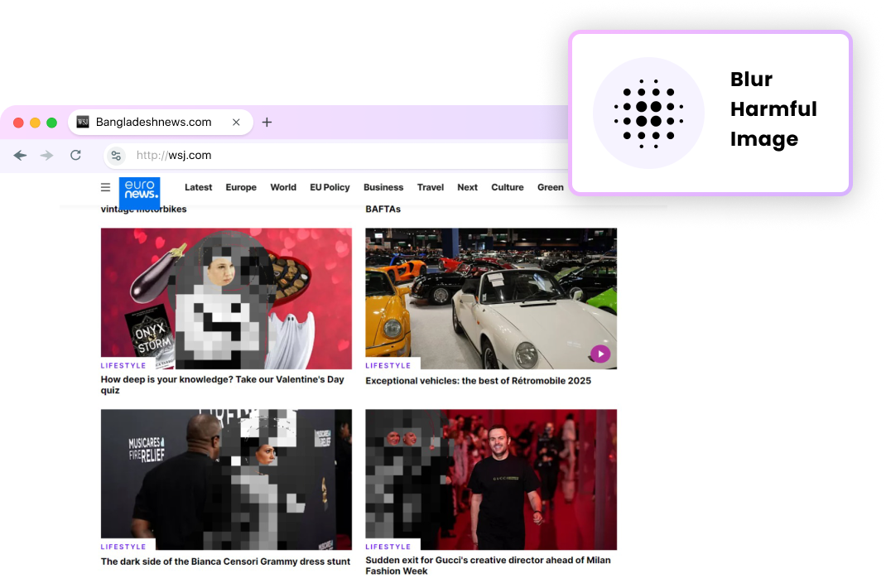Navigate to the Business section
This screenshot has height=588, width=886.
click(383, 187)
